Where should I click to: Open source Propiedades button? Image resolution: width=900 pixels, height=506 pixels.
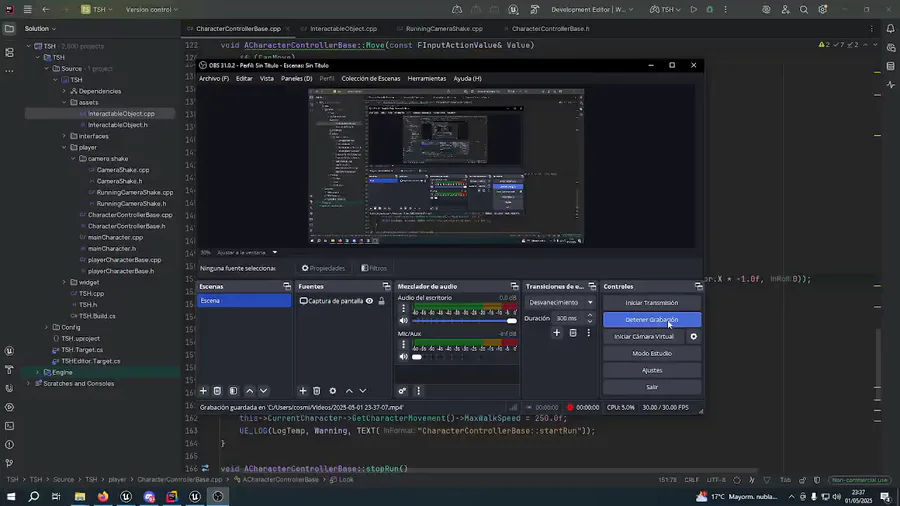click(323, 268)
